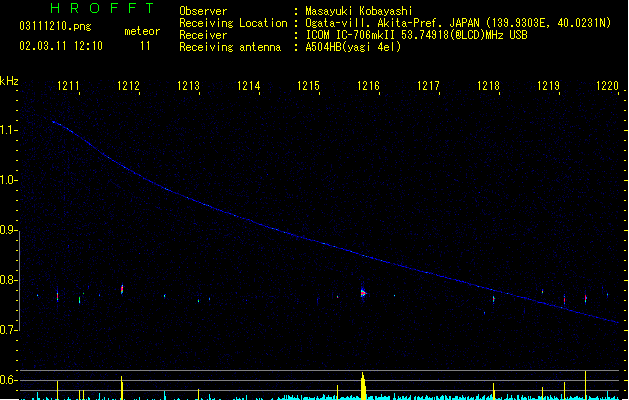The width and height of the screenshot is (629, 400).
Task: Click the red meteor echo below 1212
Action: [122, 289]
